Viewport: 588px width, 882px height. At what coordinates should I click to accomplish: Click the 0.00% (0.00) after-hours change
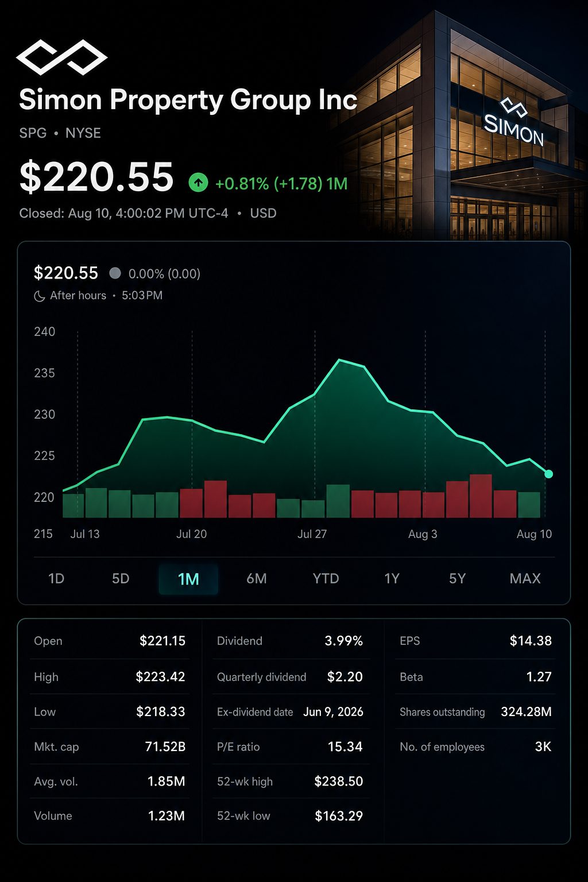coord(164,274)
